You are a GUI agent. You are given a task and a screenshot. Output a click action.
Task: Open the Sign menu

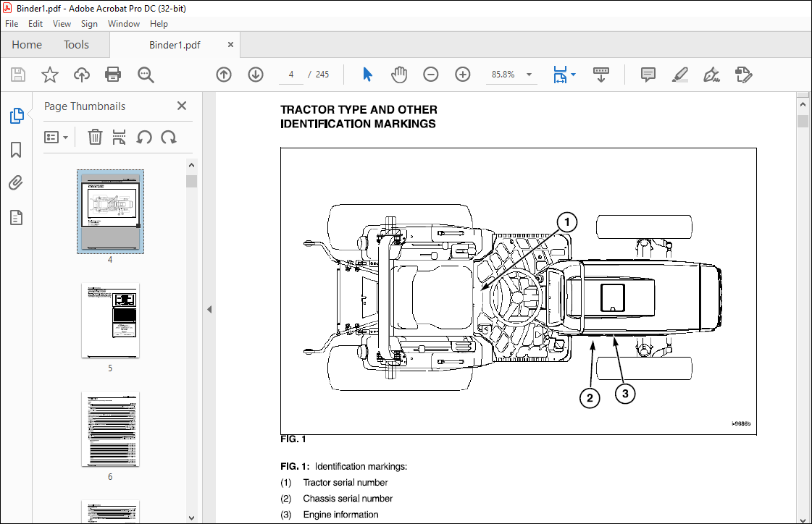click(89, 24)
